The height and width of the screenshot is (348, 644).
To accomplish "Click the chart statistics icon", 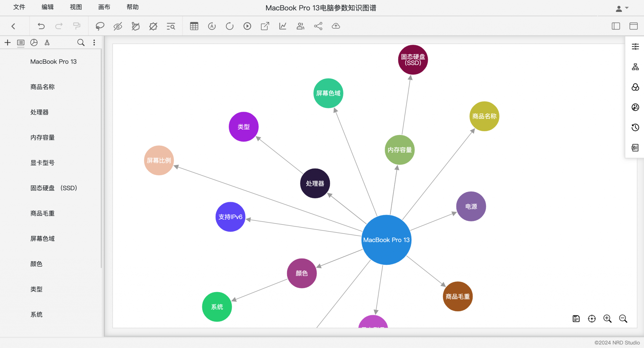I will [x=283, y=26].
